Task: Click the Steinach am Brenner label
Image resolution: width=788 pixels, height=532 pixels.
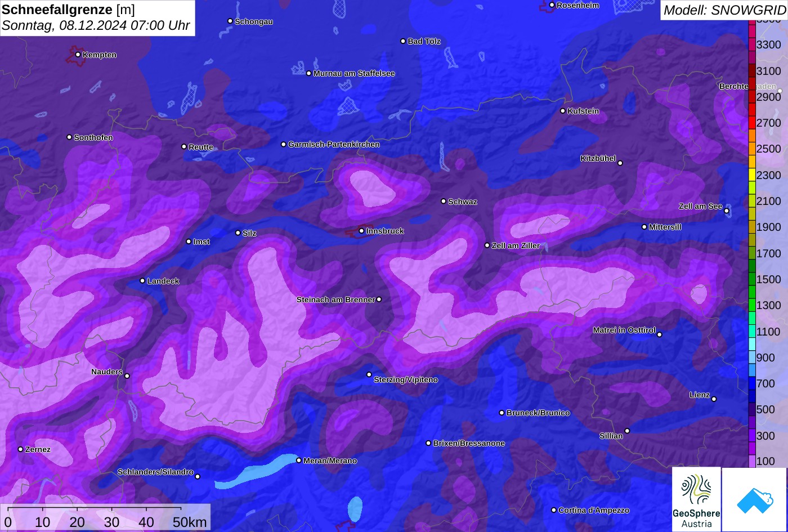Action: point(335,300)
